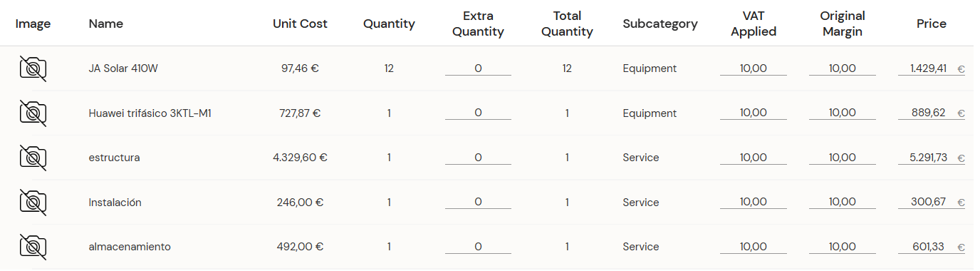Viewport: 980px width, 271px height.
Task: Click the no-photo icon for Huawei trifásico 3KTL-M1
Action: pos(33,113)
